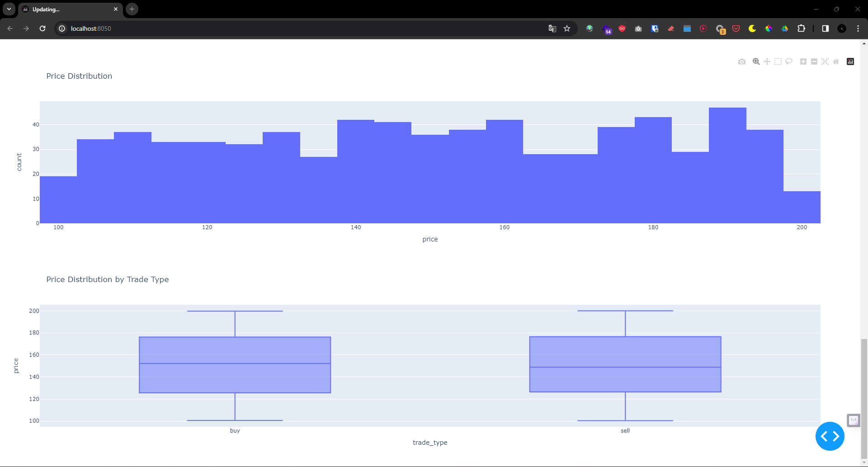Click the buy box in box plot
Image resolution: width=868 pixels, height=467 pixels.
235,365
